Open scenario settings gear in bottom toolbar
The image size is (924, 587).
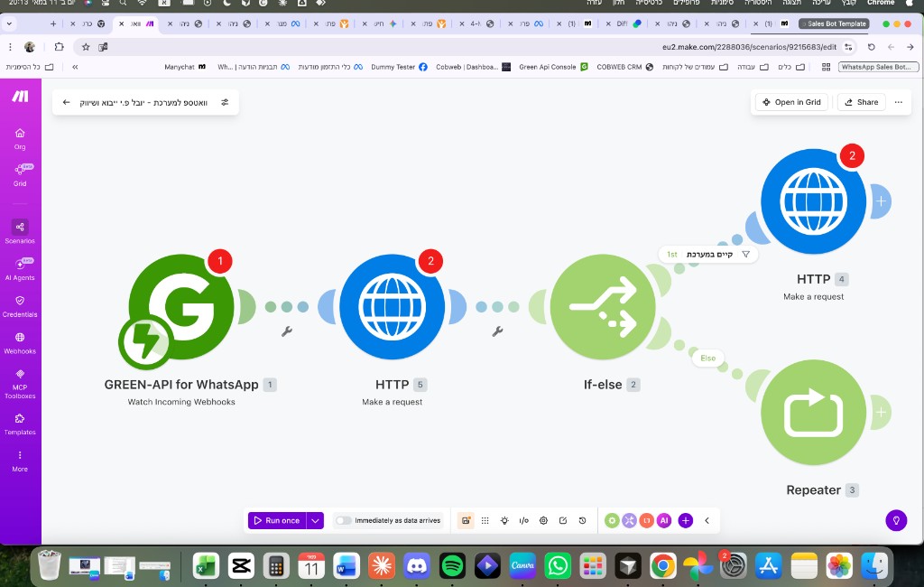tap(543, 520)
